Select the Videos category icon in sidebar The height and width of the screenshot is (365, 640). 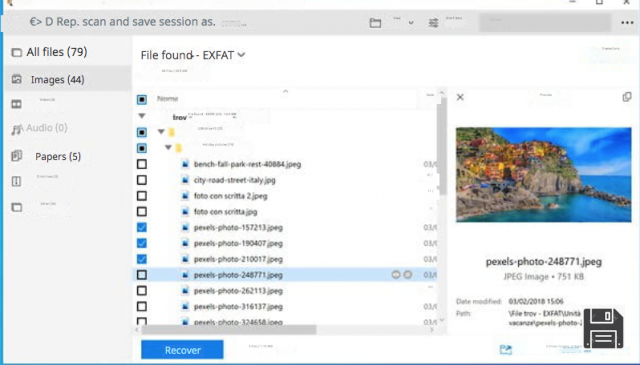tap(16, 104)
